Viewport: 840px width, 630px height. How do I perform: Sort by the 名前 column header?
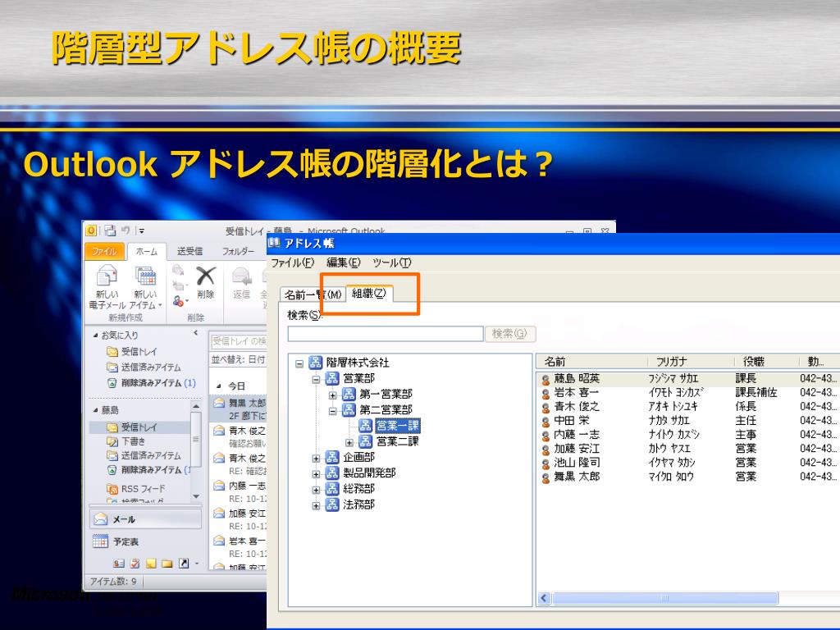click(x=591, y=362)
